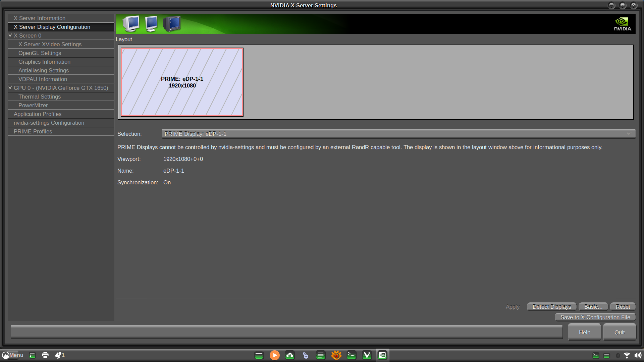Click the volume speaker tray icon
Image resolution: width=644 pixels, height=362 pixels.
(x=638, y=355)
